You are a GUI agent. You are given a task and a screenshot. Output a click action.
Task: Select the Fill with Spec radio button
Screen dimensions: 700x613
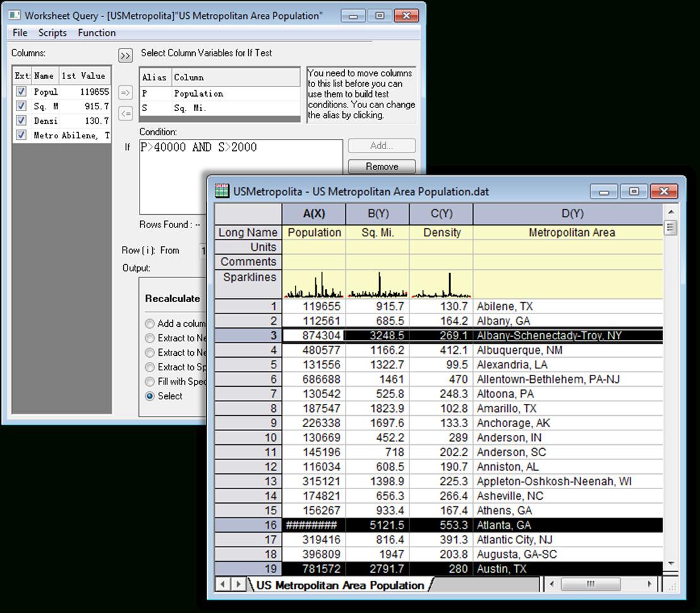pyautogui.click(x=150, y=382)
